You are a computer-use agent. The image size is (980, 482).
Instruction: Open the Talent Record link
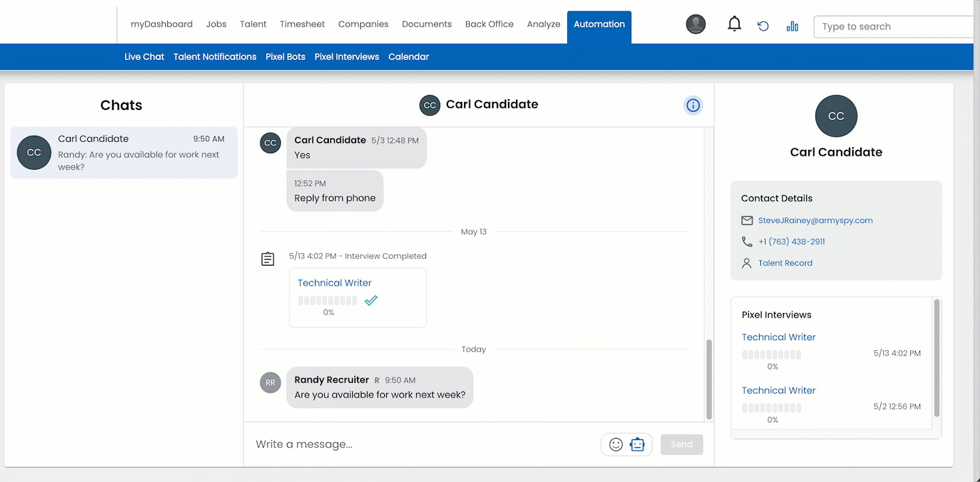pyautogui.click(x=786, y=263)
